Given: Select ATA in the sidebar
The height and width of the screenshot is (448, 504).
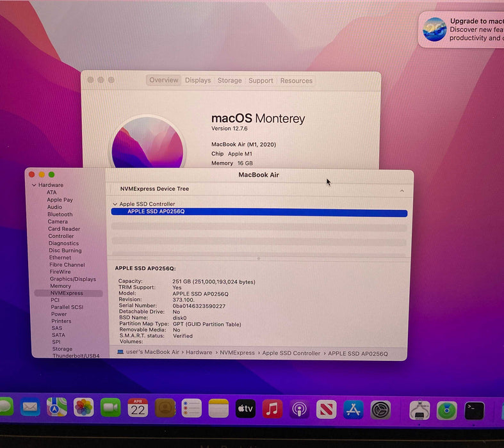Looking at the screenshot, I should (x=51, y=193).
